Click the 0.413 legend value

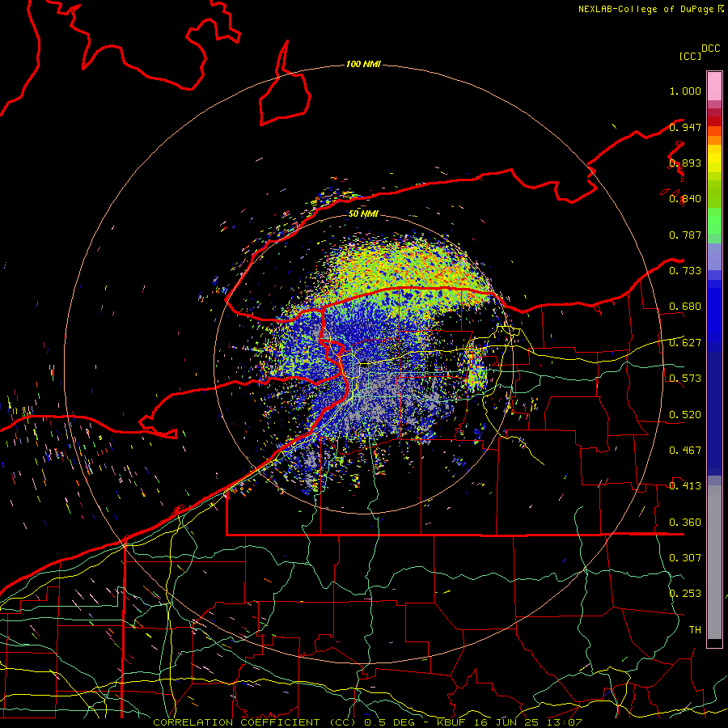[x=685, y=485]
